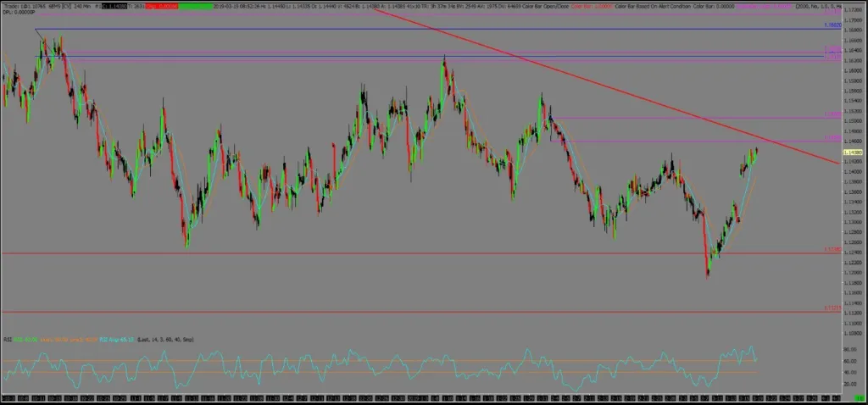868x405 pixels.
Task: Click the yellow current price tag 1.14380
Action: point(854,152)
